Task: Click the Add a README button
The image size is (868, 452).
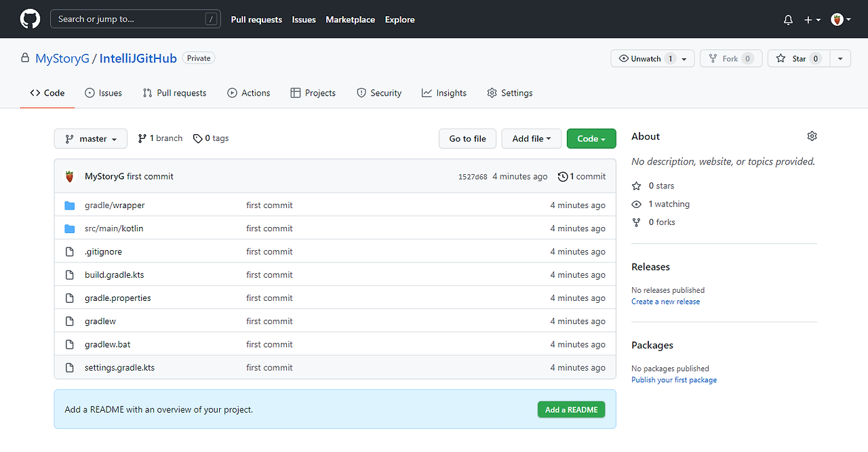Action: pos(572,409)
